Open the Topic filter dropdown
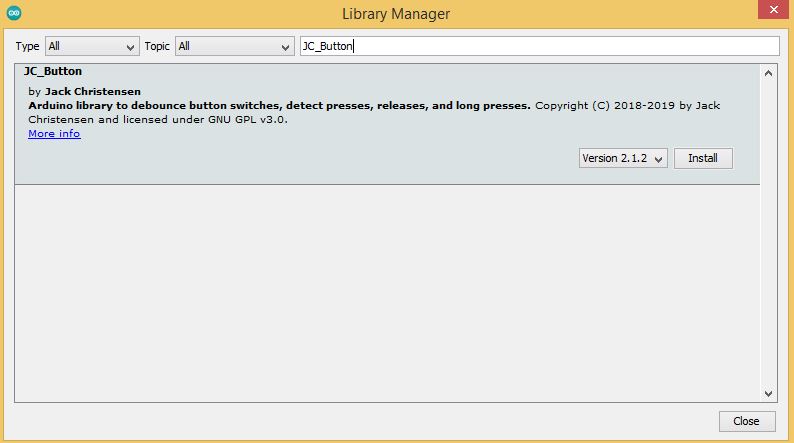Image resolution: width=794 pixels, height=443 pixels. 234,46
